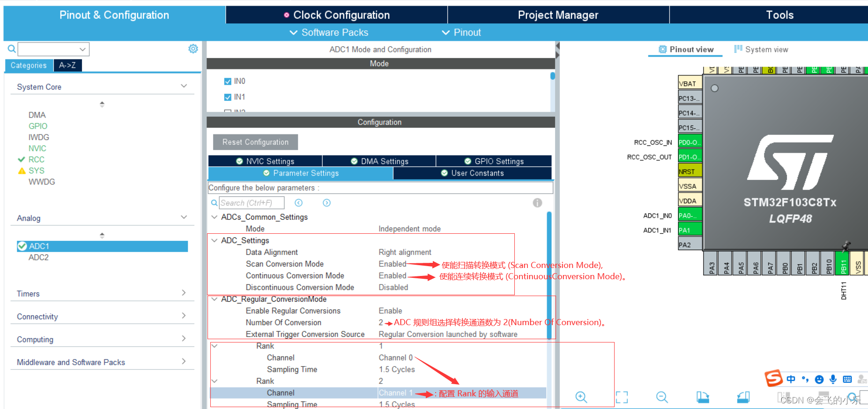Click the PA1 pin on chip

(x=690, y=230)
